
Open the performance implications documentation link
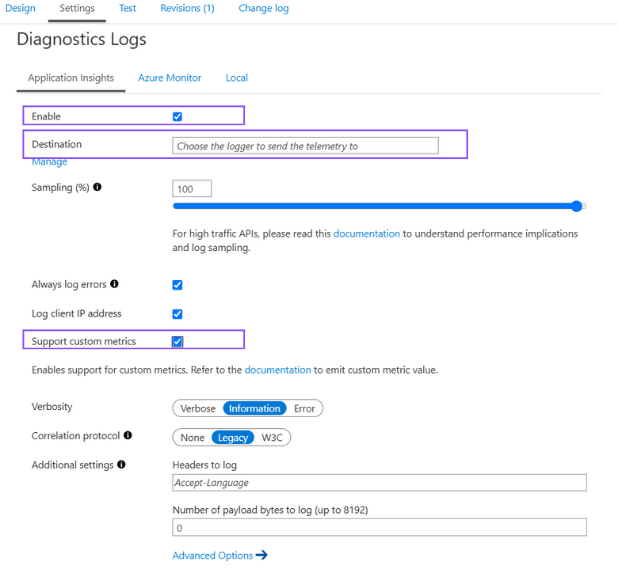[x=367, y=234]
